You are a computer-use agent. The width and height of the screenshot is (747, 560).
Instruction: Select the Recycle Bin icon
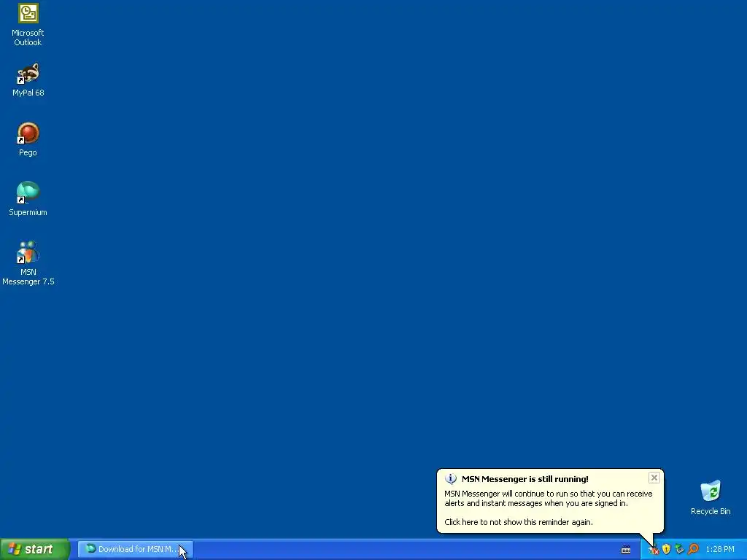click(711, 497)
